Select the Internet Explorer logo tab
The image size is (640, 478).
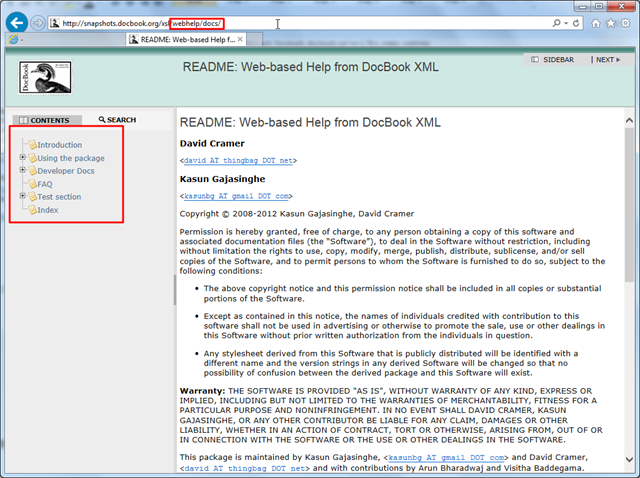(x=65, y=40)
